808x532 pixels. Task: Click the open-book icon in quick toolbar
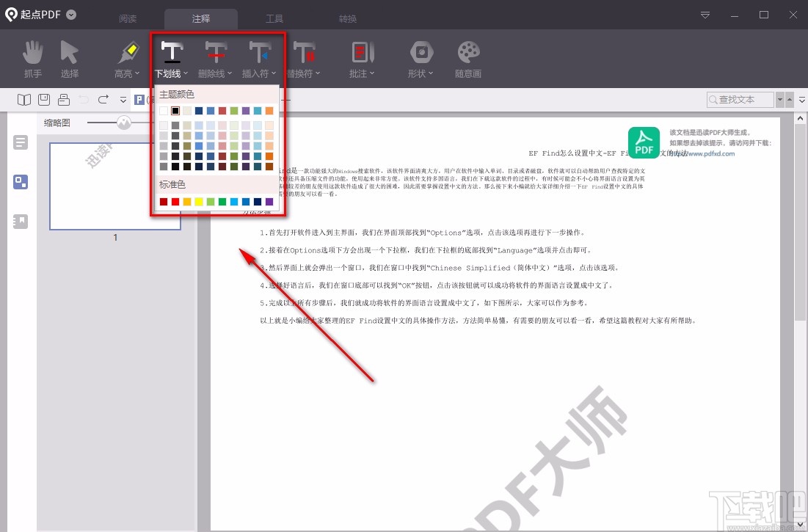(24, 99)
